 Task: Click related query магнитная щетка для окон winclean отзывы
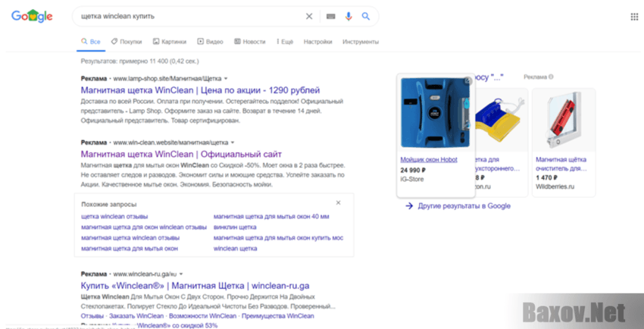click(x=144, y=227)
